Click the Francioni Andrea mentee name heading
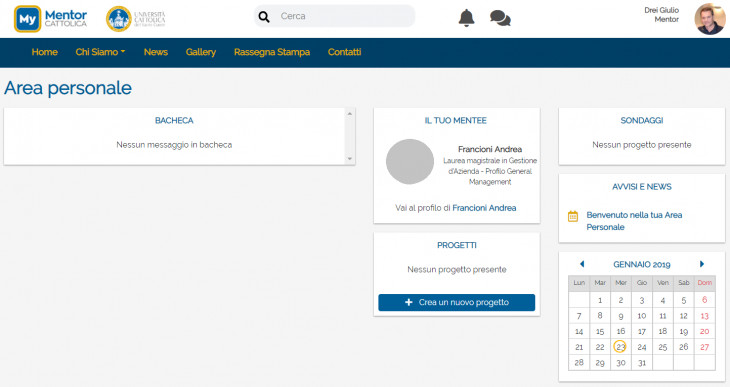The width and height of the screenshot is (730, 387). pyautogui.click(x=490, y=149)
